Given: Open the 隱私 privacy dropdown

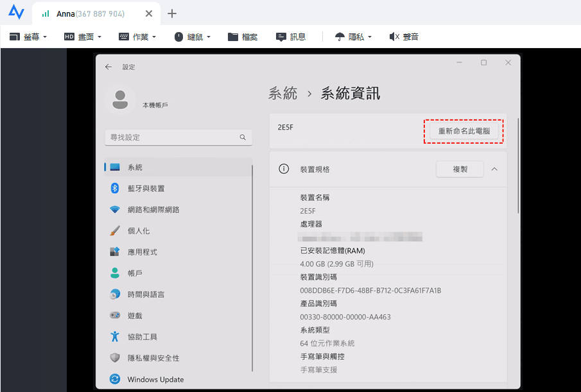Looking at the screenshot, I should (353, 37).
